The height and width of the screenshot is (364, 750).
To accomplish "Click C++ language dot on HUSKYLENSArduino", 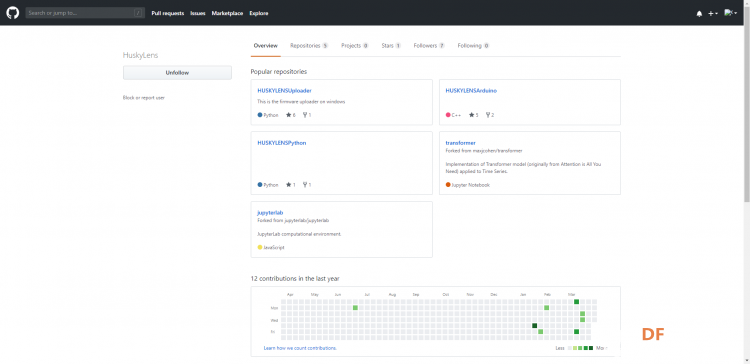I will pyautogui.click(x=448, y=115).
